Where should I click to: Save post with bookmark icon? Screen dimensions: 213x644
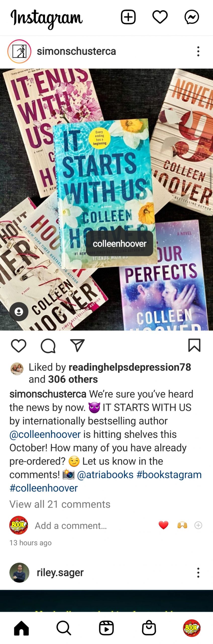click(x=194, y=345)
